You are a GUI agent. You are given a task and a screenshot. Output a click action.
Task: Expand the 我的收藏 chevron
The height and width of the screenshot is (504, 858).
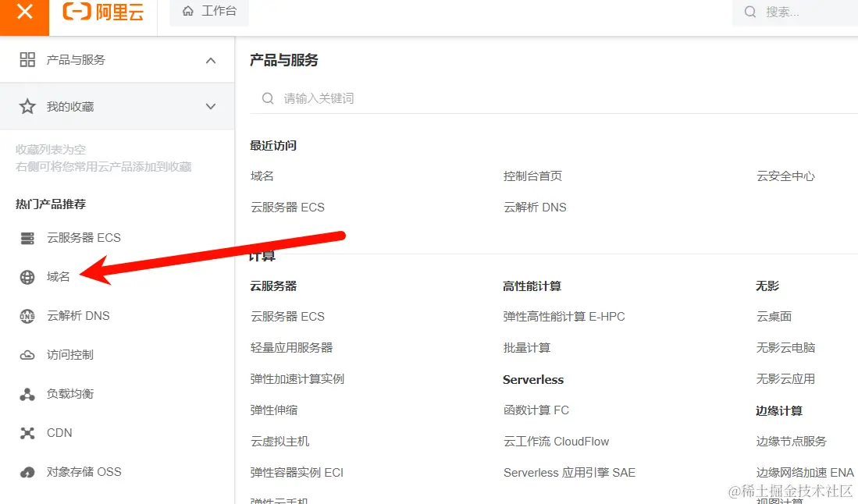211,107
